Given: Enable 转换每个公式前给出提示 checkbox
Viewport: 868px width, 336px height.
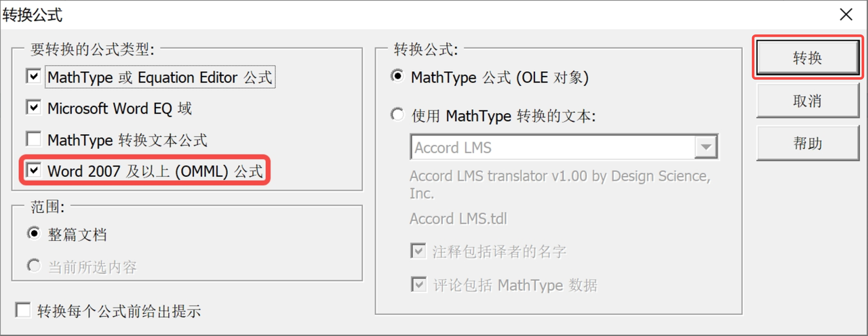Looking at the screenshot, I should (23, 311).
